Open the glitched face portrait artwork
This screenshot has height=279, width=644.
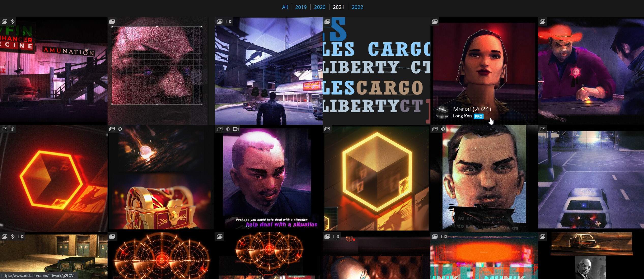(x=484, y=178)
